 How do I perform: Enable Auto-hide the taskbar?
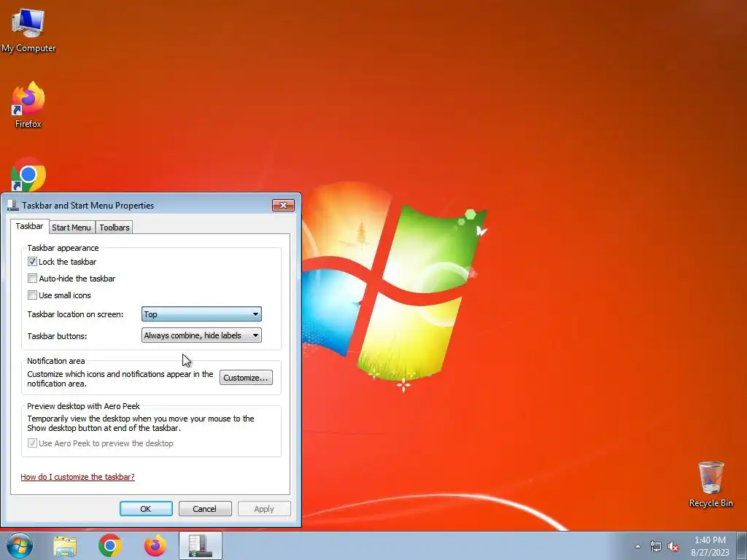(32, 278)
